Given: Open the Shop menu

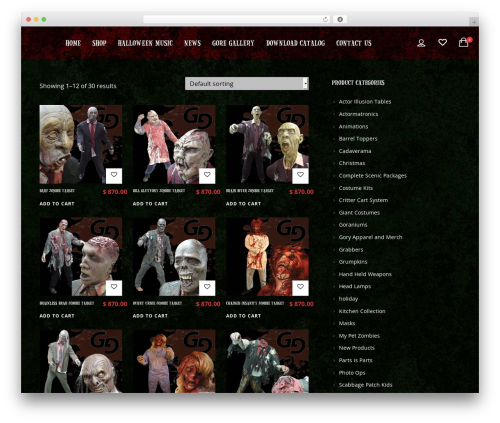Looking at the screenshot, I should click(99, 43).
